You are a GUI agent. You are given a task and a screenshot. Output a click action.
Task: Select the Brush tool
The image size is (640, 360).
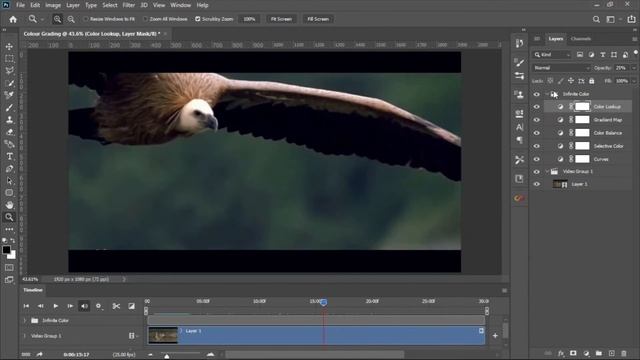point(9,108)
